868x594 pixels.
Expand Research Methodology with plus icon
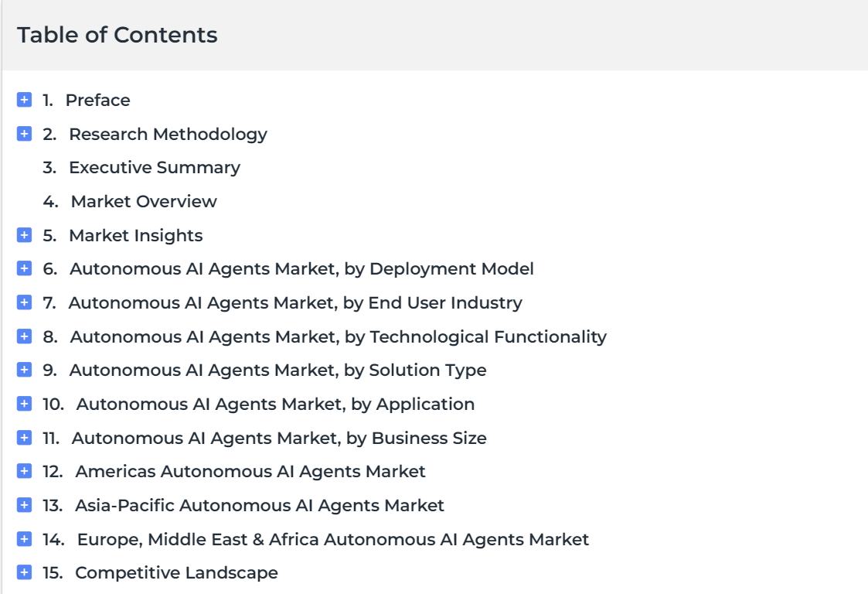(x=25, y=134)
